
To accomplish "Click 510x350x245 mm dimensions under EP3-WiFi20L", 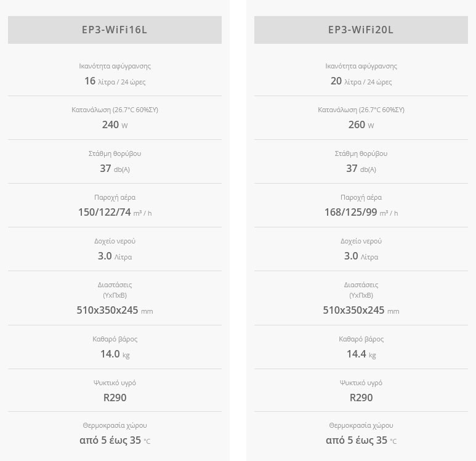I will pyautogui.click(x=361, y=311).
